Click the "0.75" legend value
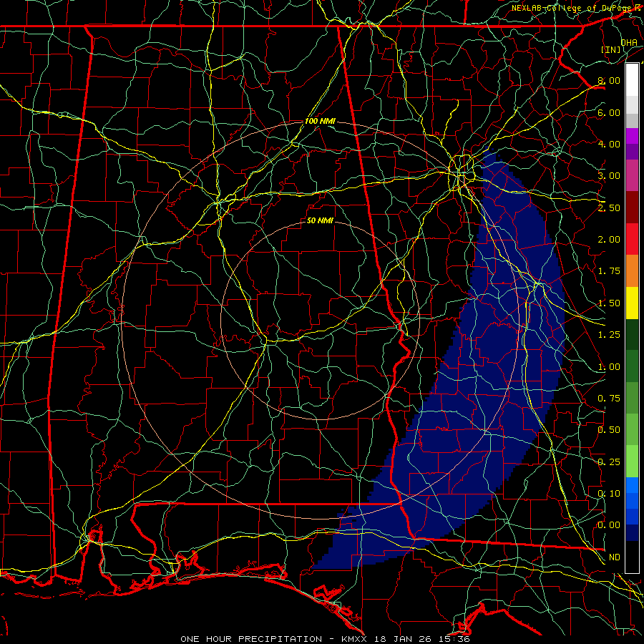The width and height of the screenshot is (644, 644). [609, 399]
